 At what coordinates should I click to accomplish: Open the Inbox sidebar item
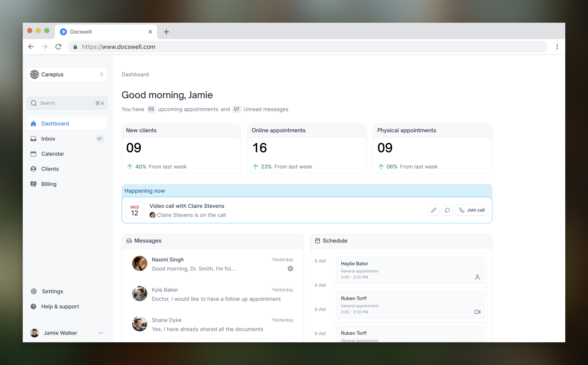pyautogui.click(x=67, y=139)
